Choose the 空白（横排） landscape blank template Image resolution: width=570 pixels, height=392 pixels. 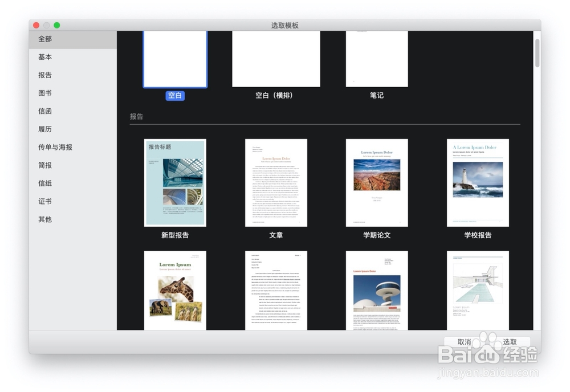point(276,57)
